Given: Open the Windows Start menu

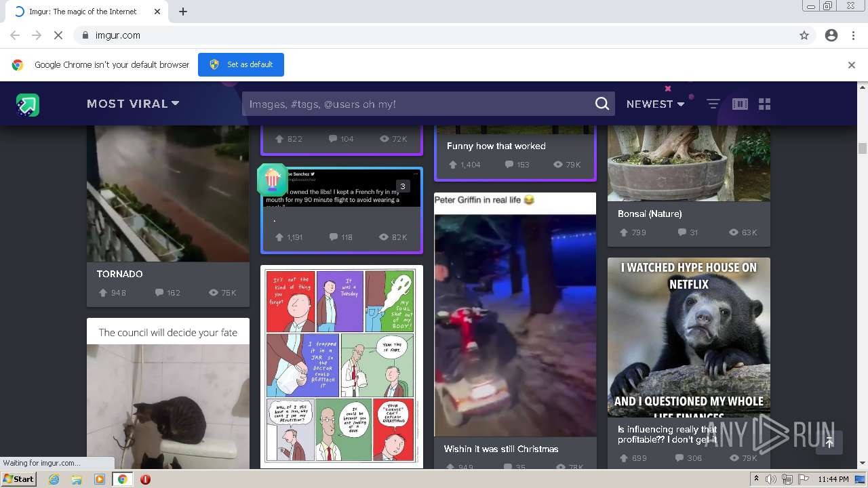Looking at the screenshot, I should (18, 479).
